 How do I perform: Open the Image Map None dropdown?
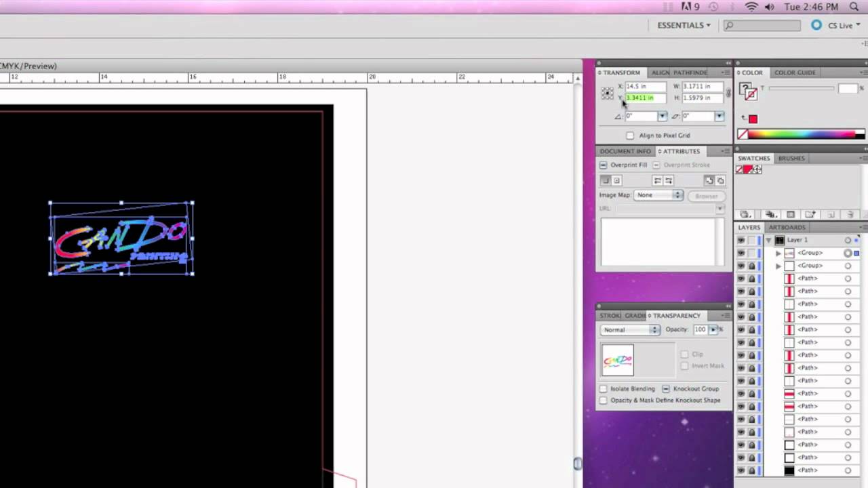point(658,195)
